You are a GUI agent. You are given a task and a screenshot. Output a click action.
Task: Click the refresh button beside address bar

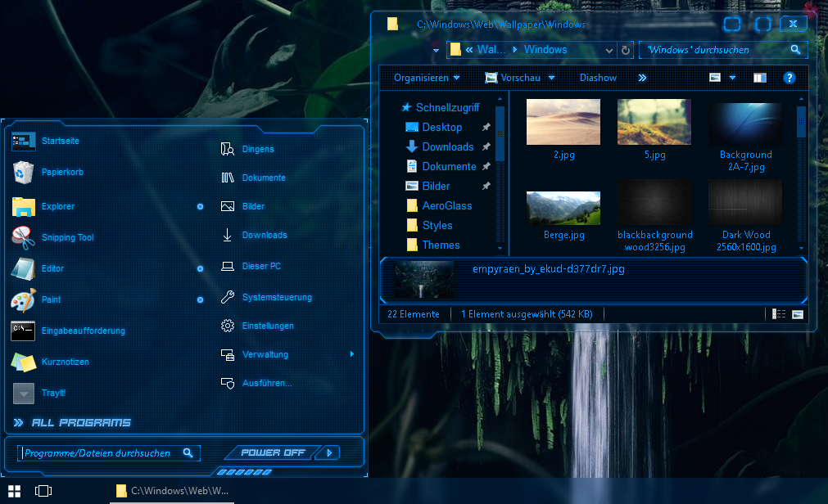pyautogui.click(x=626, y=50)
